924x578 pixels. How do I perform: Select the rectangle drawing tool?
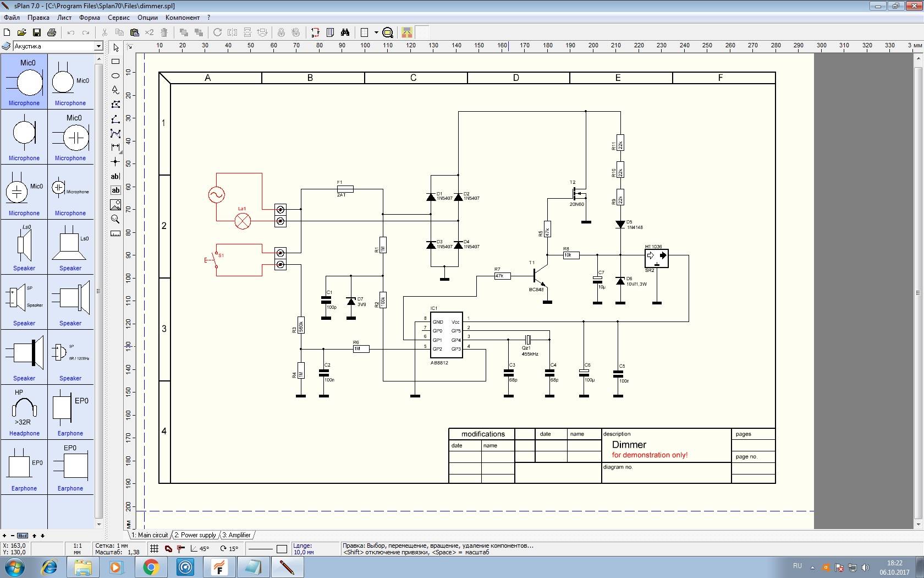tap(116, 62)
